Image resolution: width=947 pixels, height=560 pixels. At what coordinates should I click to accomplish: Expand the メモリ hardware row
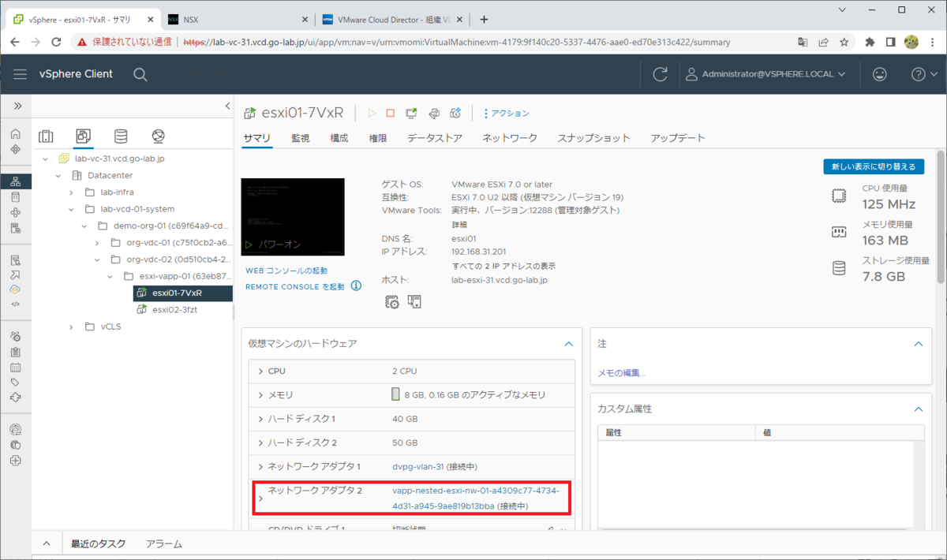click(261, 395)
